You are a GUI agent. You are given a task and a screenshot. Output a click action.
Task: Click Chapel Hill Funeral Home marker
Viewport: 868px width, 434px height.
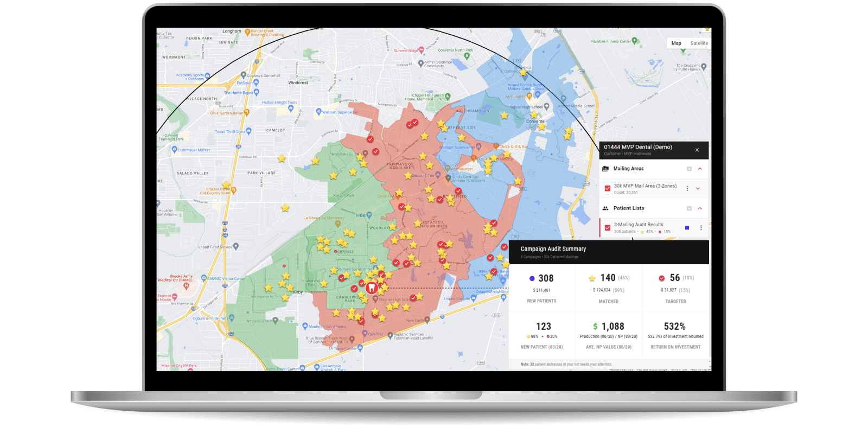coord(448,96)
